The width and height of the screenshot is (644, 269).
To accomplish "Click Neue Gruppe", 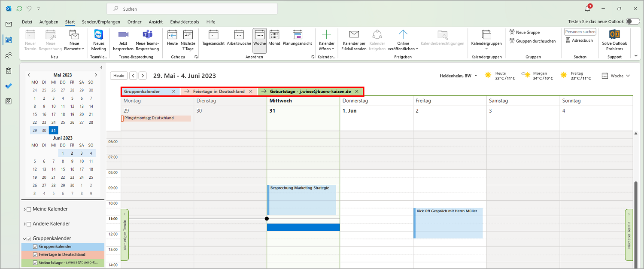I will pyautogui.click(x=525, y=32).
